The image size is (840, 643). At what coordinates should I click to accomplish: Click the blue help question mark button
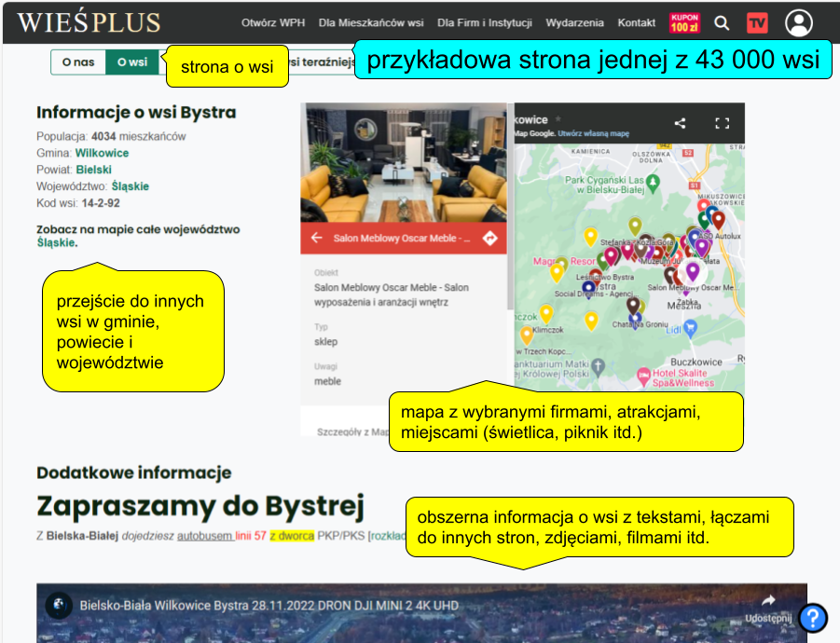812,617
